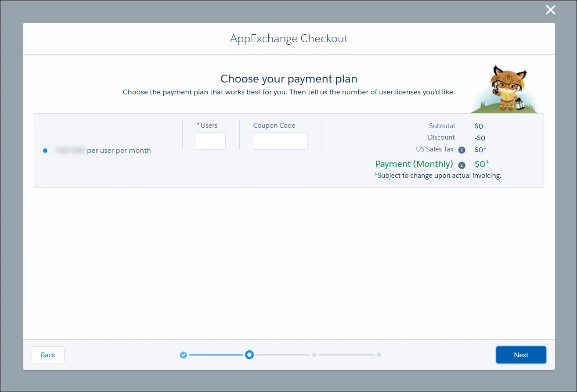577x392 pixels.
Task: Click the "-$0" discount value
Action: coord(480,138)
